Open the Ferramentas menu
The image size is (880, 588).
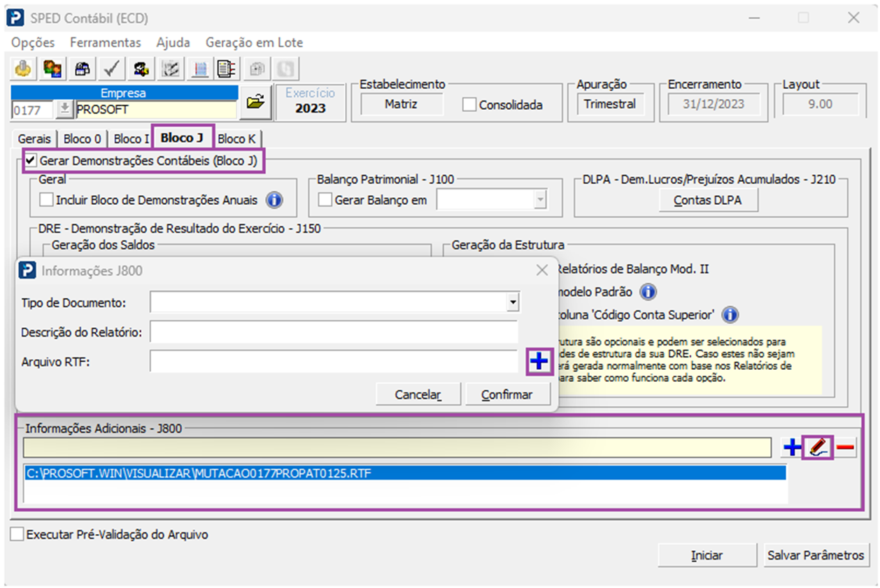pos(106,43)
